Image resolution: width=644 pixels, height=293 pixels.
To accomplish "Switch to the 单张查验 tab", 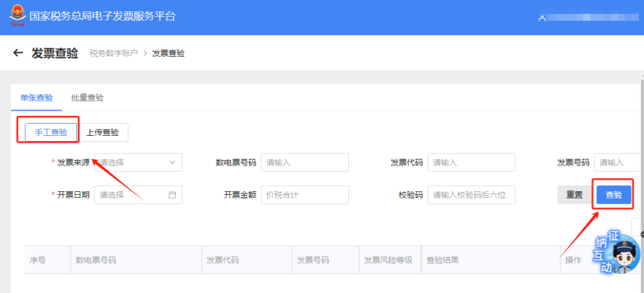I will (x=36, y=98).
